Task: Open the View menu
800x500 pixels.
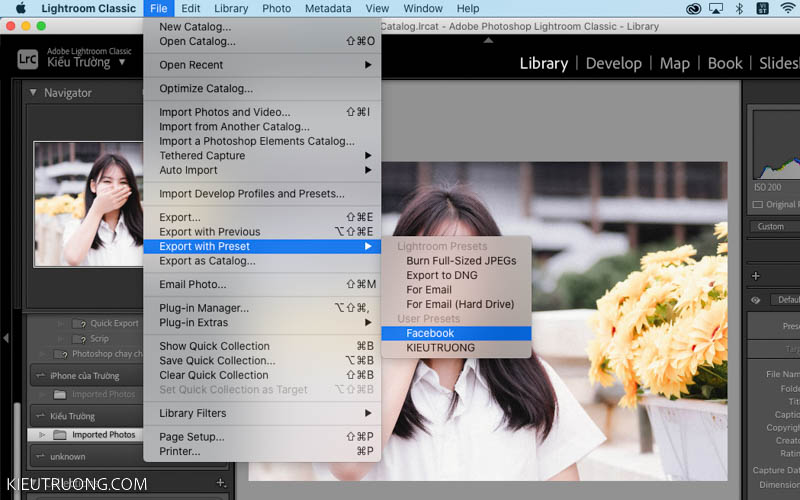Action: point(377,8)
